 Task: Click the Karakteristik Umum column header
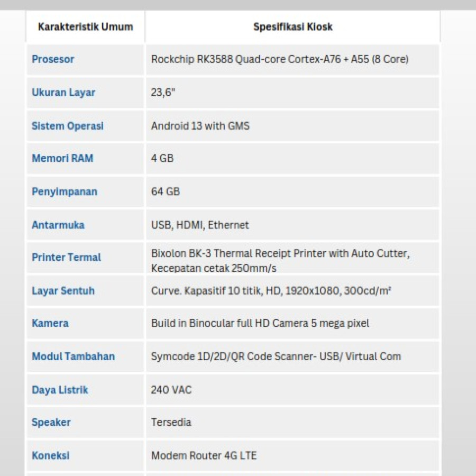(85, 27)
